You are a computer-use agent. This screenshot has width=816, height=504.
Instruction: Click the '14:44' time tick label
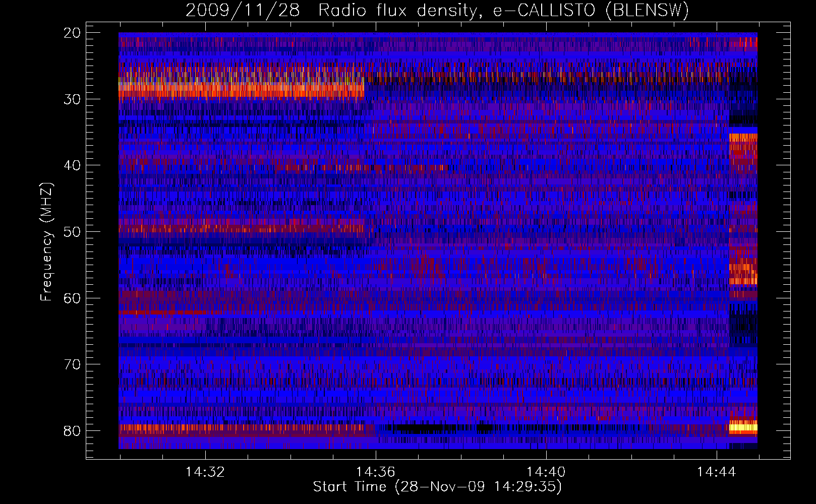(x=716, y=472)
